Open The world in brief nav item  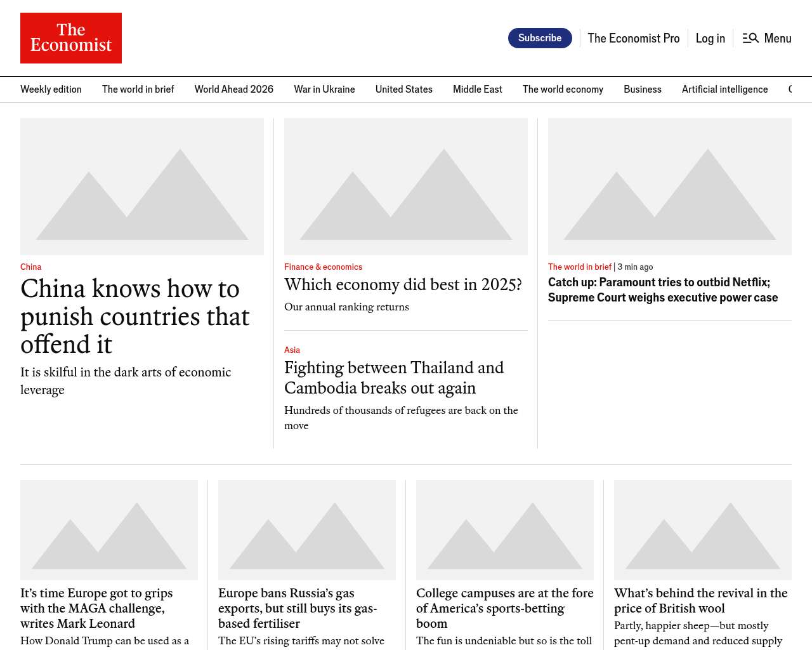tap(138, 90)
